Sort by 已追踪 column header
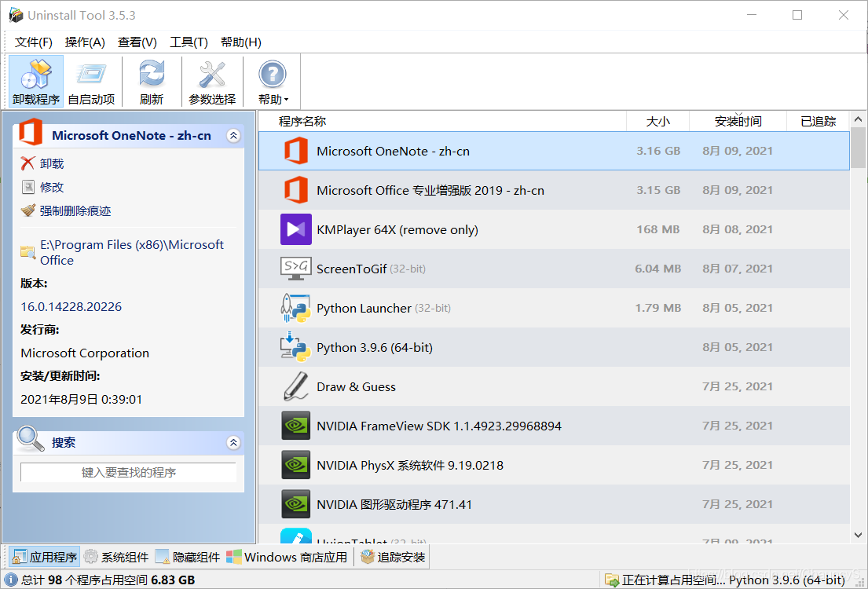 point(819,121)
